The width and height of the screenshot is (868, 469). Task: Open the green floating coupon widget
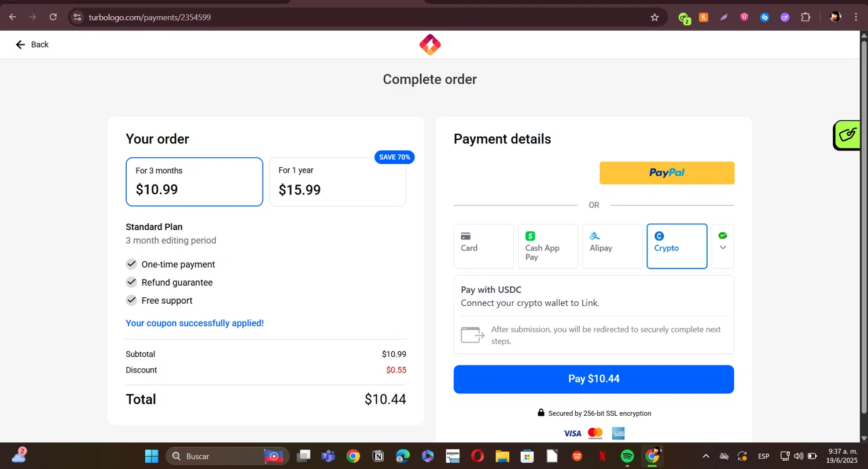pos(848,135)
